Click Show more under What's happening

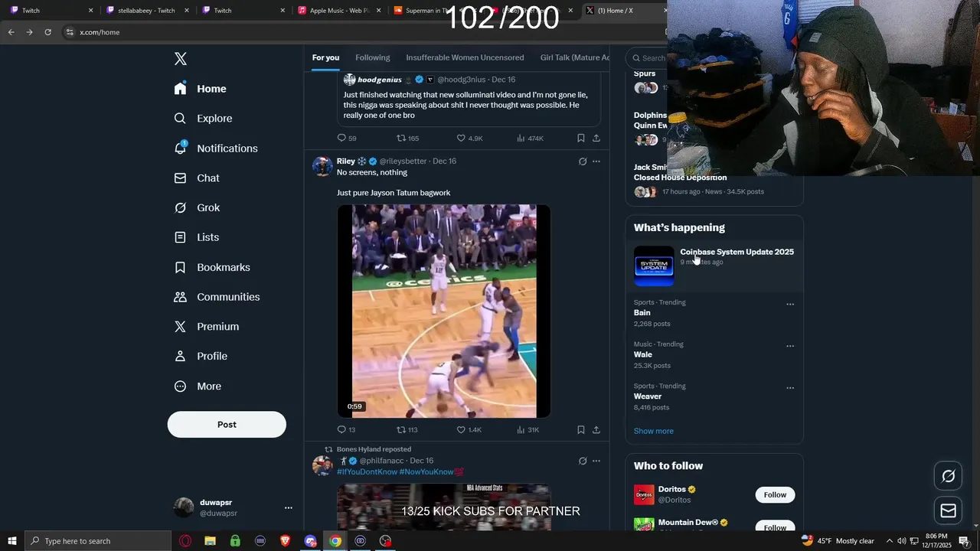[x=654, y=431]
